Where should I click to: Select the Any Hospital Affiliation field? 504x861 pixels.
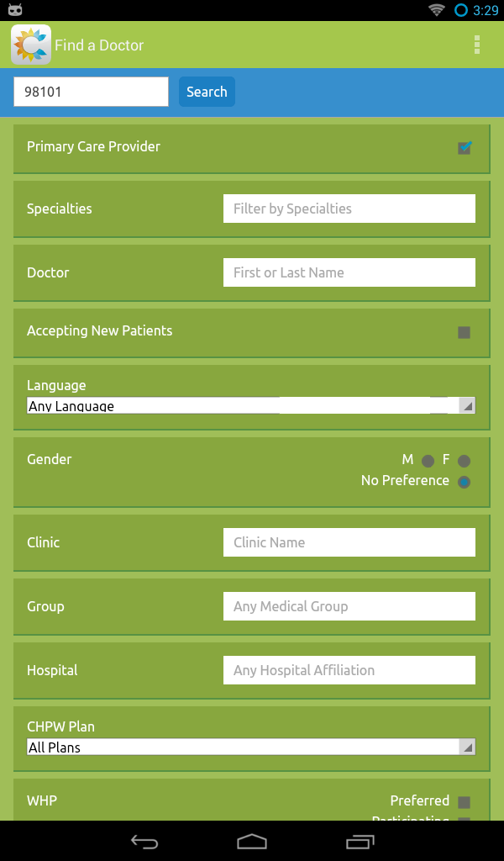pos(349,670)
